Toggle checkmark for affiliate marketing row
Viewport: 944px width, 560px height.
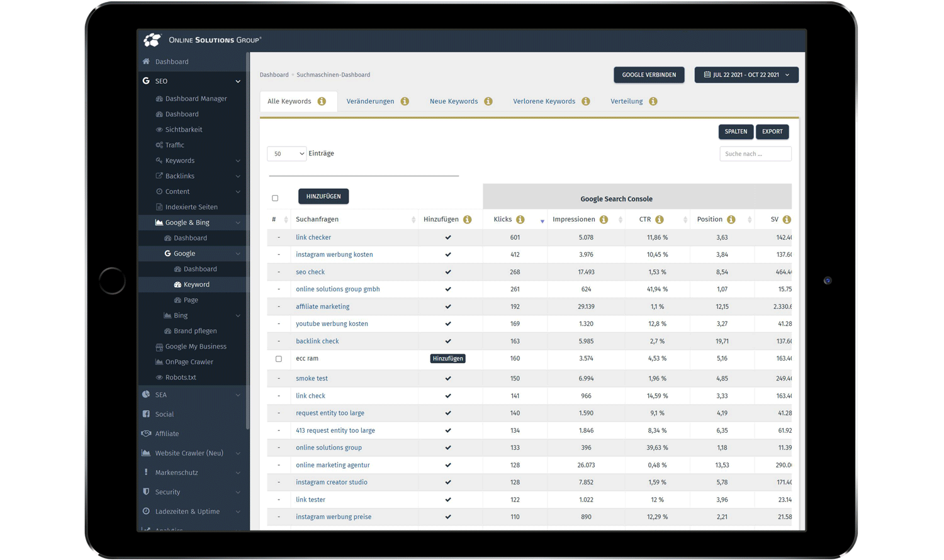point(448,307)
